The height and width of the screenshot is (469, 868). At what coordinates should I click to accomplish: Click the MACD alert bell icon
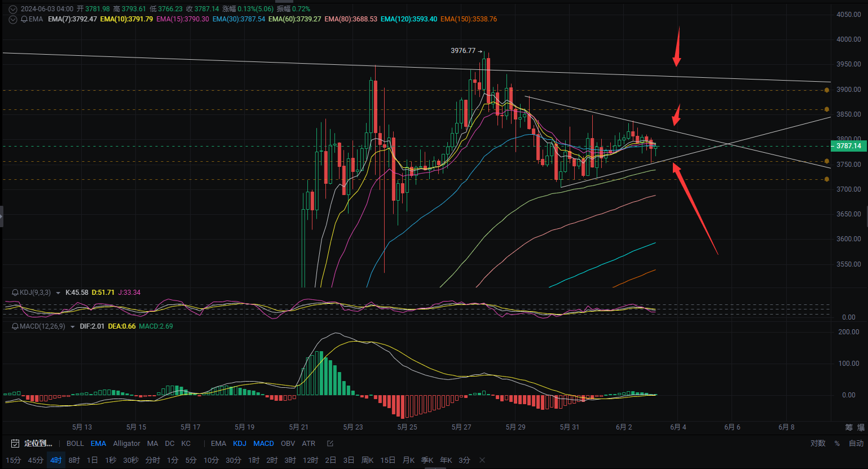point(15,326)
